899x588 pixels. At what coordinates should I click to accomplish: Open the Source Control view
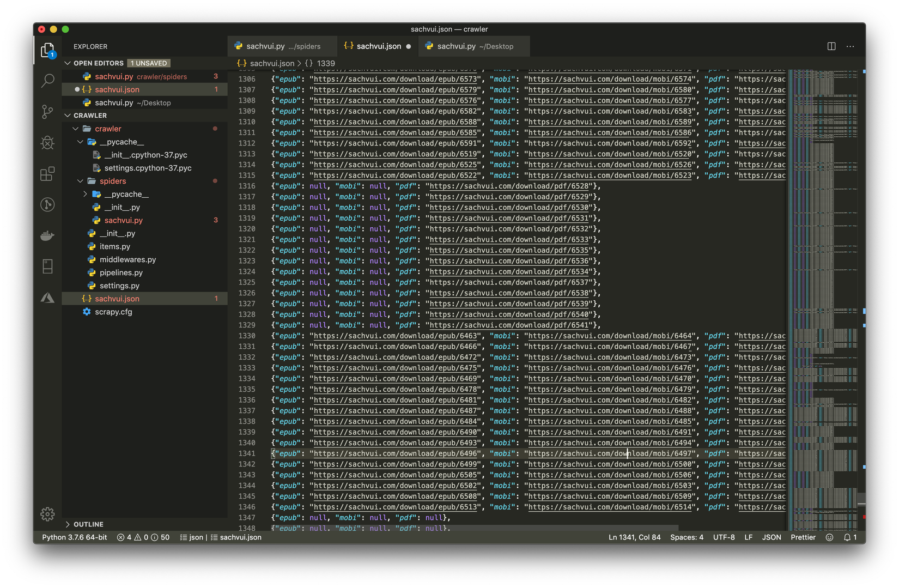(47, 112)
